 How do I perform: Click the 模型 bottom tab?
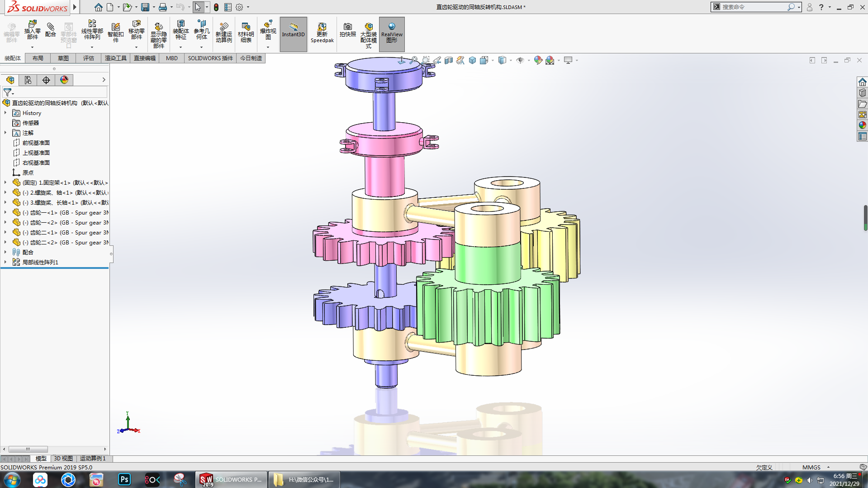coord(41,459)
